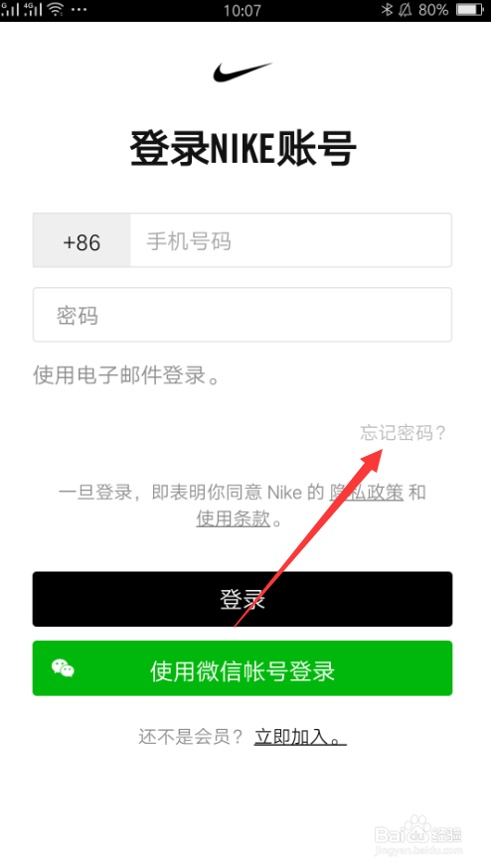Open the 忘记密码？ link
The image size is (491, 868).
coord(403,432)
